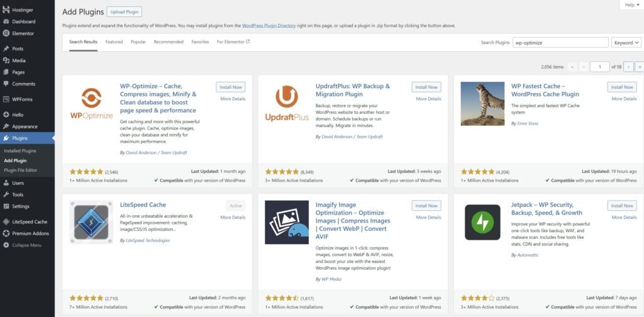
Task: Open More Details for WP Fastest Cache
Action: coord(624,99)
